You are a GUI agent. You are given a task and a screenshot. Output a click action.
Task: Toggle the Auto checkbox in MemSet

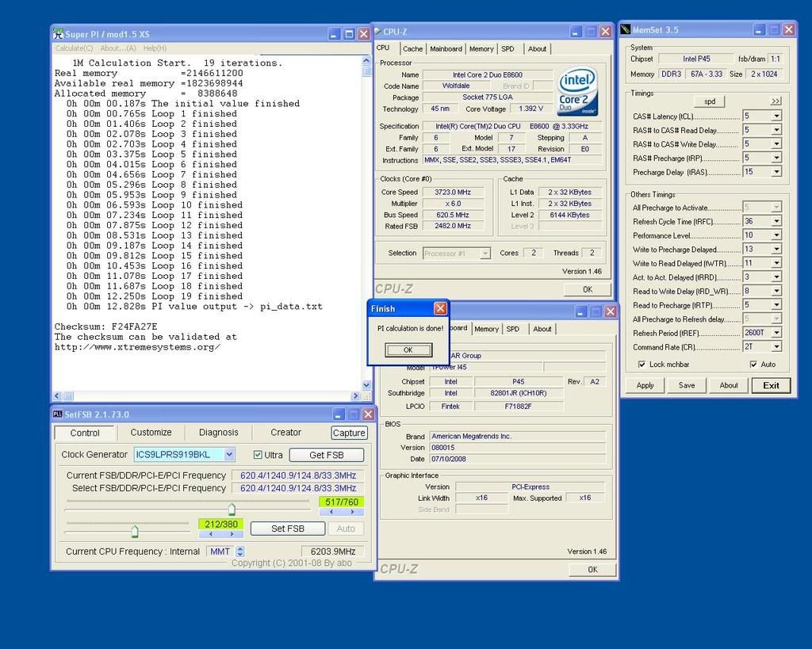coord(753,365)
